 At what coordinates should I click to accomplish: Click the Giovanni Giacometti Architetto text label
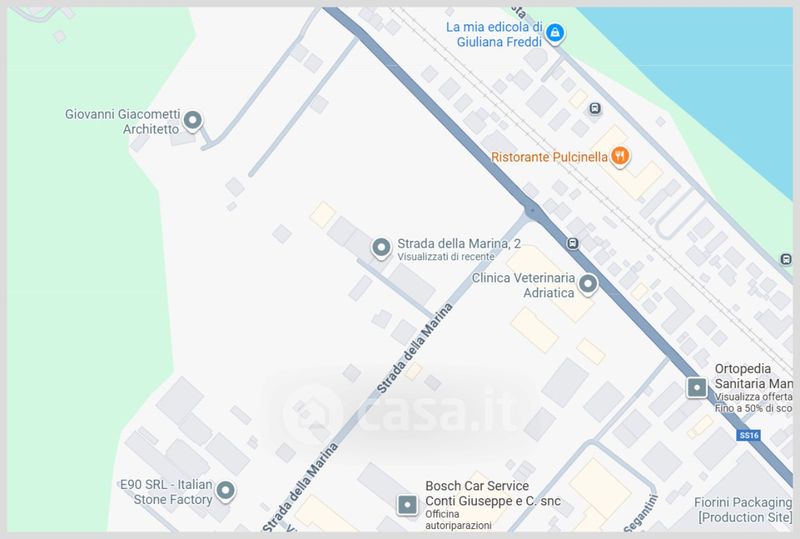(x=122, y=121)
